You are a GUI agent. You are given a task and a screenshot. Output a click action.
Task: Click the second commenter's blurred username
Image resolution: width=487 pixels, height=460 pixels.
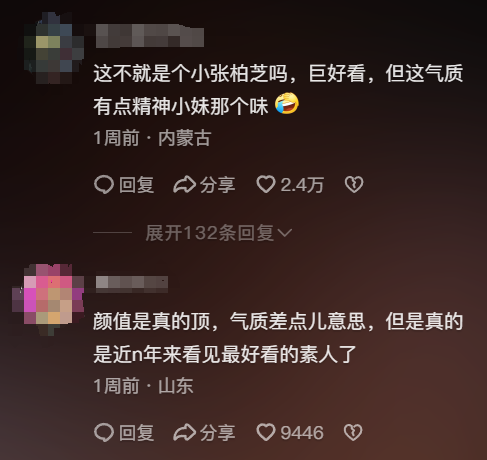pyautogui.click(x=132, y=284)
